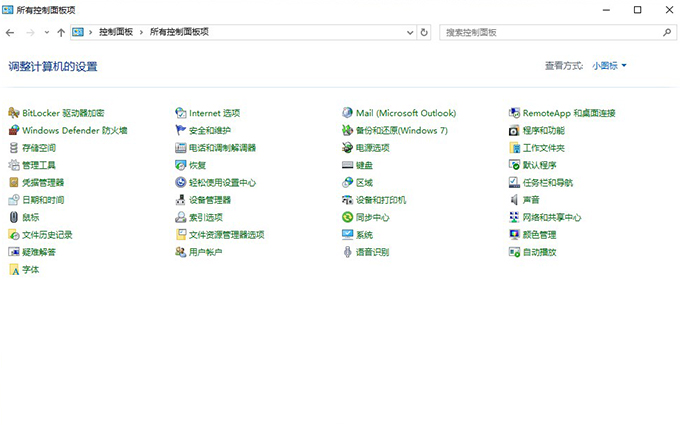Click the 网络和共享中心 icon
The width and height of the screenshot is (680, 425).
(514, 217)
